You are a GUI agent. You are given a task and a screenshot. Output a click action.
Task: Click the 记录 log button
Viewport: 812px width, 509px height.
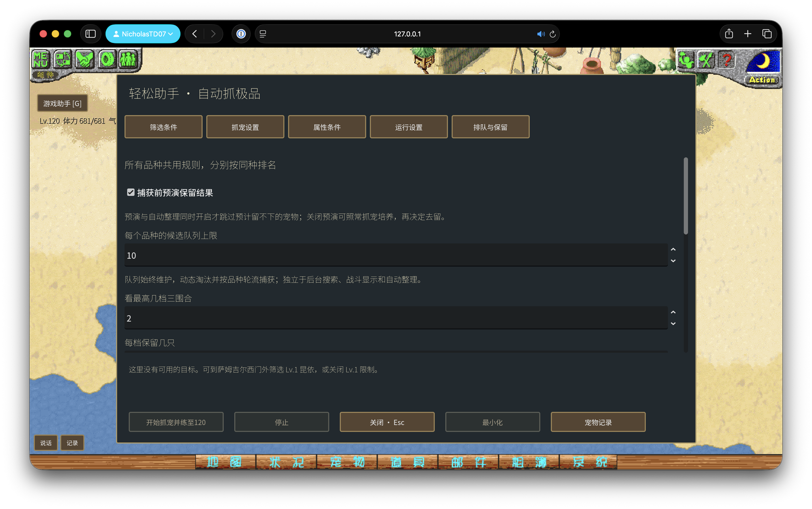click(x=72, y=443)
